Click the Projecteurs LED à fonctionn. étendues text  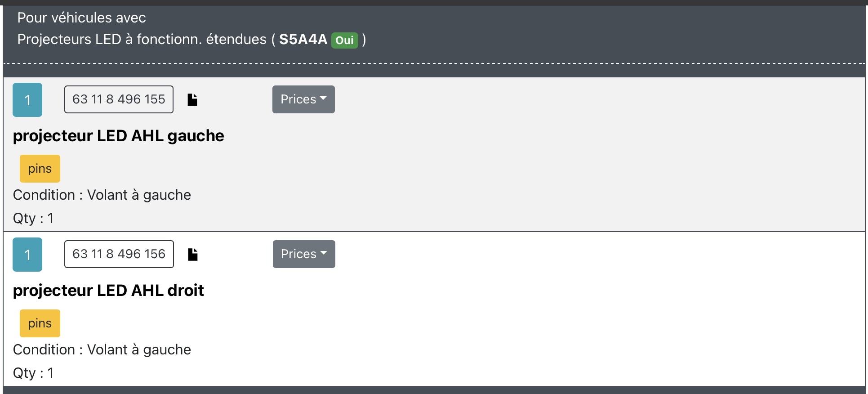click(x=142, y=40)
